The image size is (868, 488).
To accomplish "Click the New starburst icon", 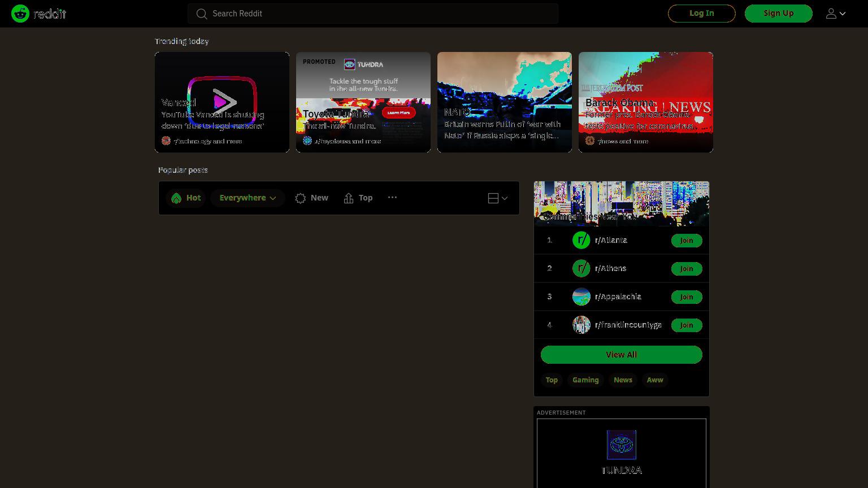I will tap(301, 198).
